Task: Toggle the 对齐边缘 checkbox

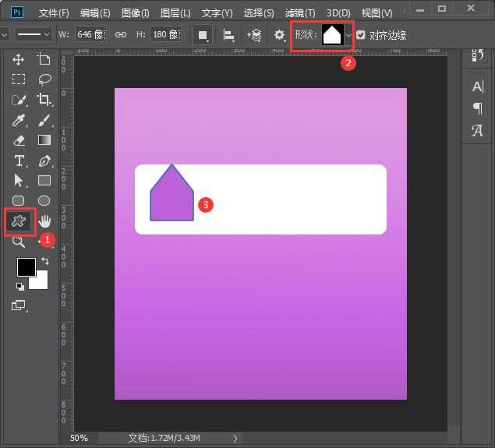Action: click(x=360, y=35)
